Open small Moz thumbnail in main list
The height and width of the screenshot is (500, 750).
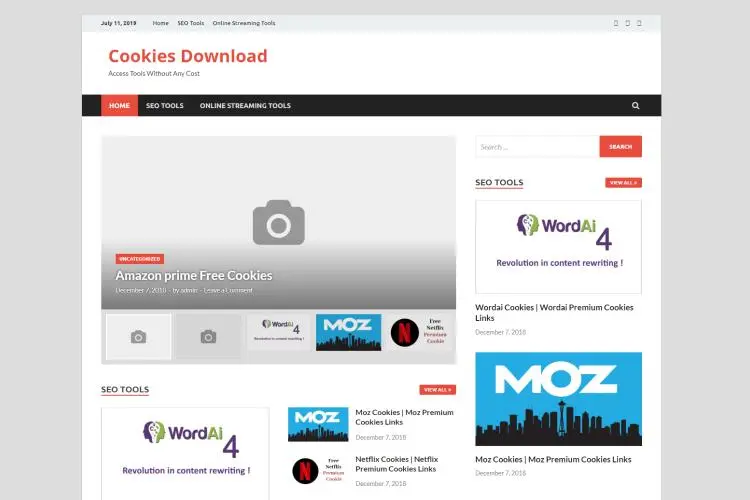point(318,424)
